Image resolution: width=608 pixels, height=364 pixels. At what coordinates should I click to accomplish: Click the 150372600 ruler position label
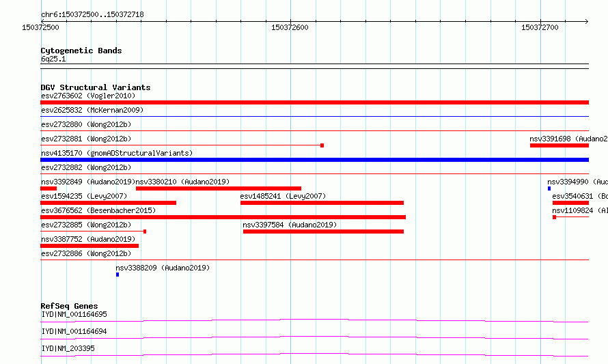point(290,27)
